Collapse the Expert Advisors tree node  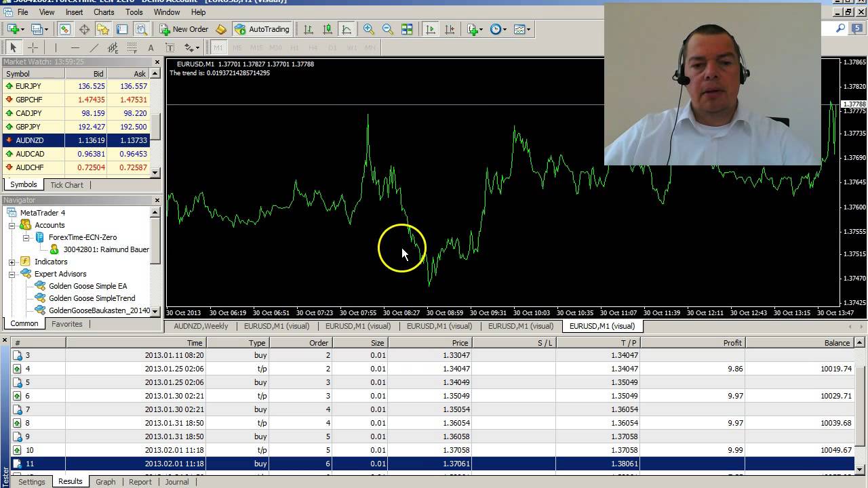pyautogui.click(x=12, y=274)
